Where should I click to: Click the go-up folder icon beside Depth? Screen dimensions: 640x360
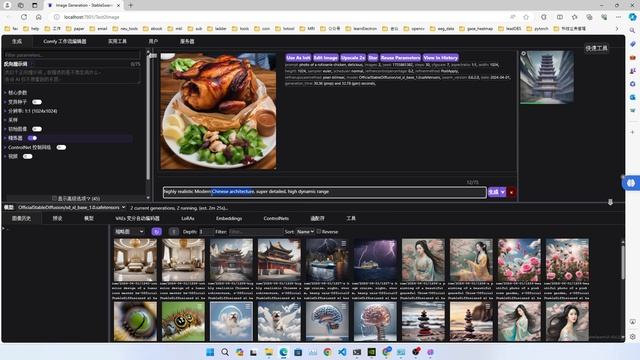(x=173, y=231)
